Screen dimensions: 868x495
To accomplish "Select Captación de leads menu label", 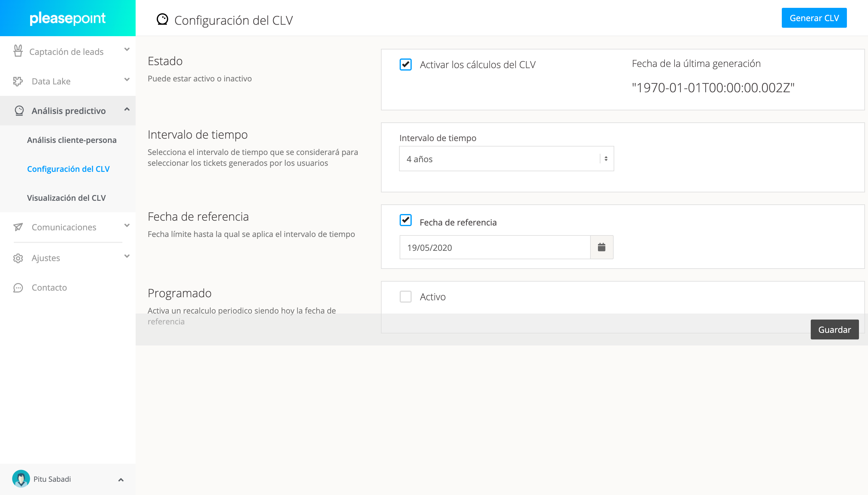I will tap(66, 52).
